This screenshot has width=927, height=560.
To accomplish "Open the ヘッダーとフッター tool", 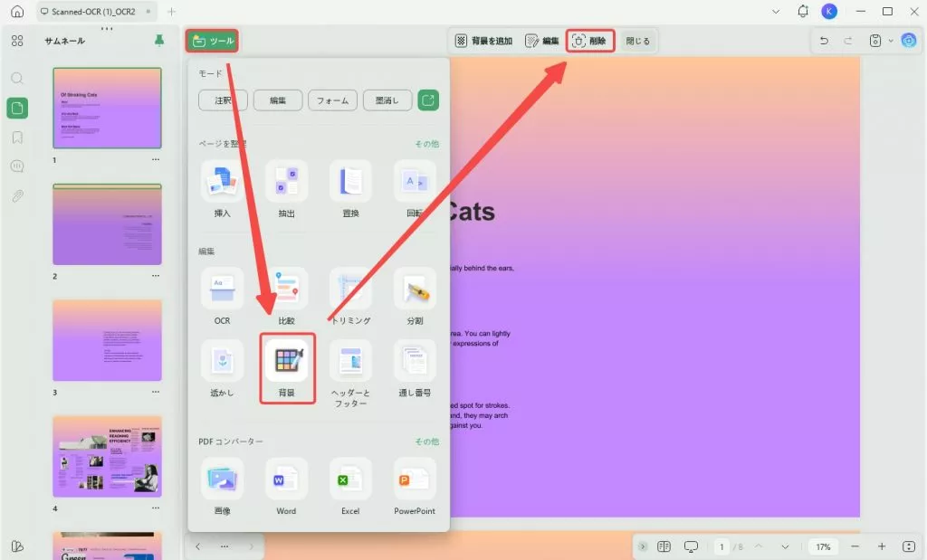I will (350, 374).
